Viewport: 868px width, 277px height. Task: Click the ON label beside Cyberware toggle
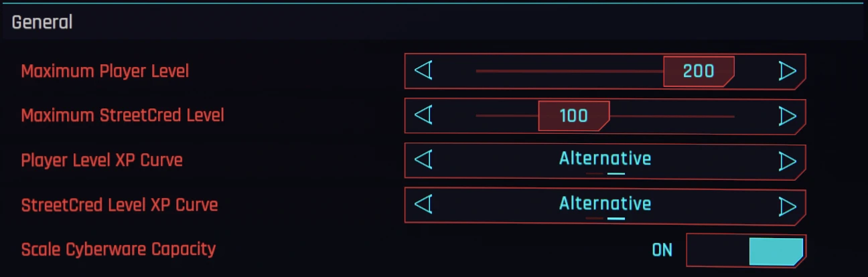pos(662,250)
